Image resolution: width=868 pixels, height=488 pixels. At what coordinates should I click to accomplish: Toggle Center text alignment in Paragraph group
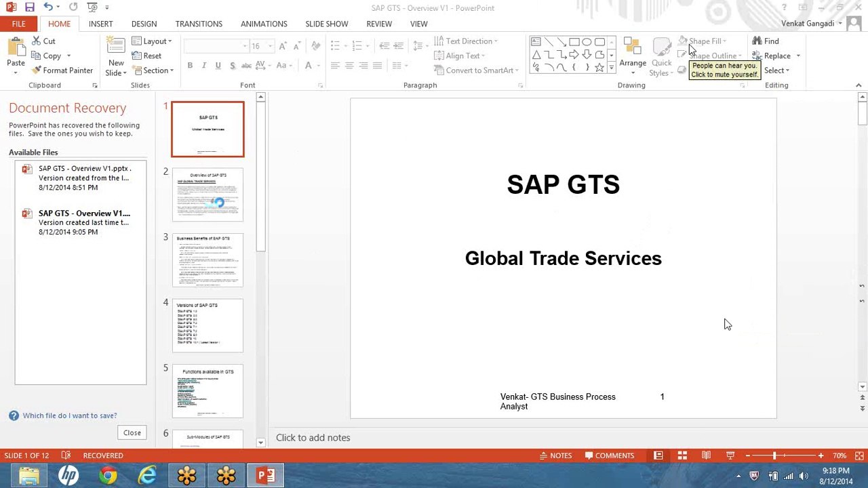pos(349,66)
